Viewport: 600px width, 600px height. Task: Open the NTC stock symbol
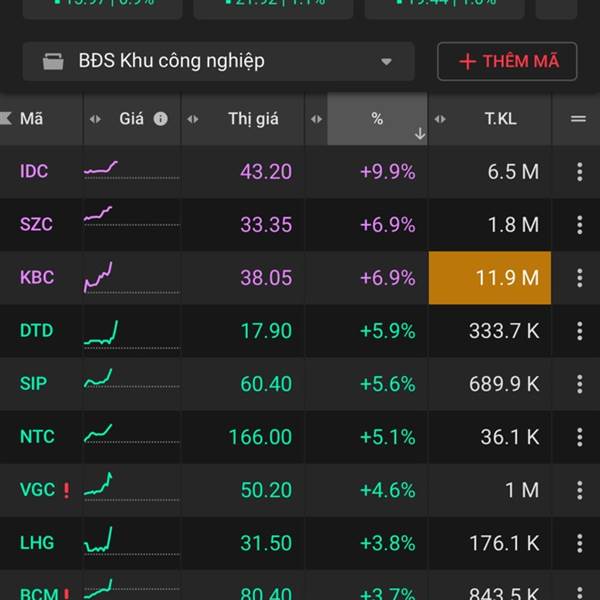tap(37, 437)
